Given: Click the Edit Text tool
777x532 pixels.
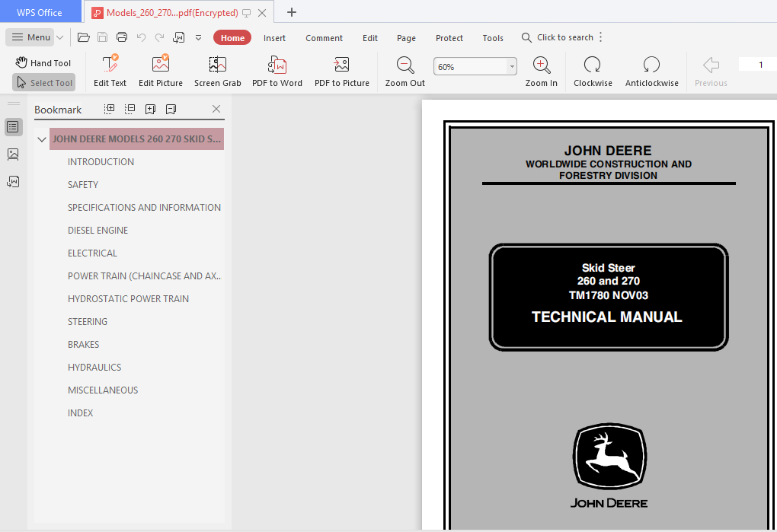Looking at the screenshot, I should [x=110, y=72].
